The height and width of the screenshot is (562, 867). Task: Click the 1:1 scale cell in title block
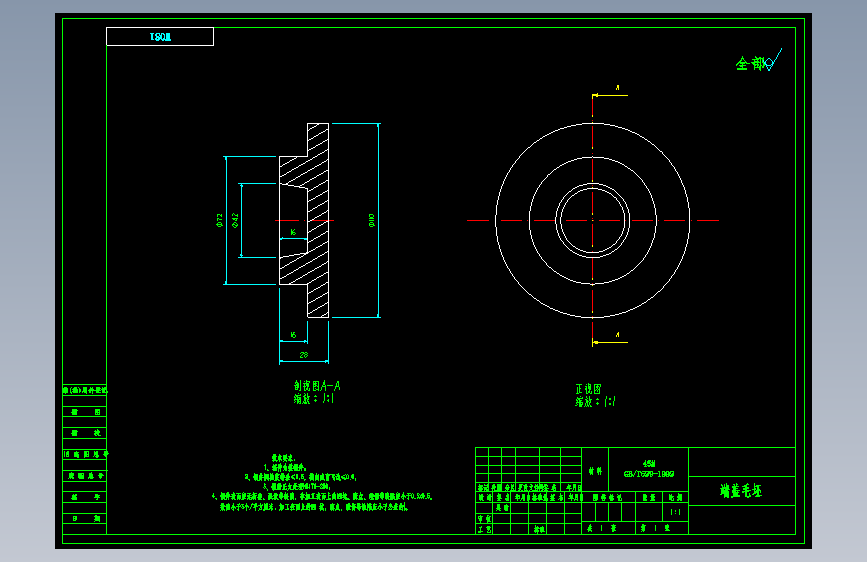(675, 512)
